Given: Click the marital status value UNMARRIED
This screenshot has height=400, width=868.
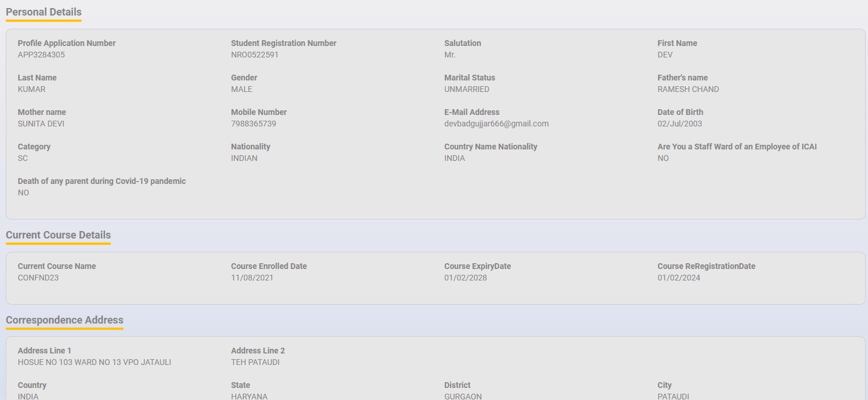Looking at the screenshot, I should click(467, 90).
